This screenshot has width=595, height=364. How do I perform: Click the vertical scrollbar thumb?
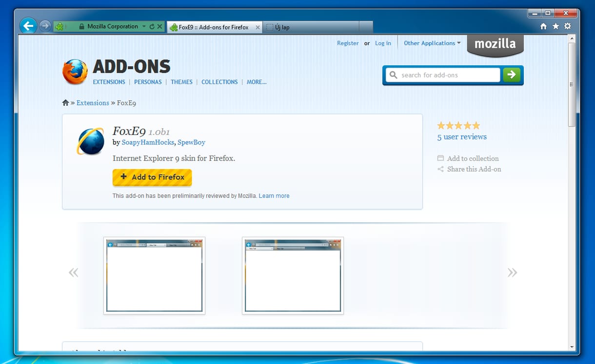pos(572,84)
